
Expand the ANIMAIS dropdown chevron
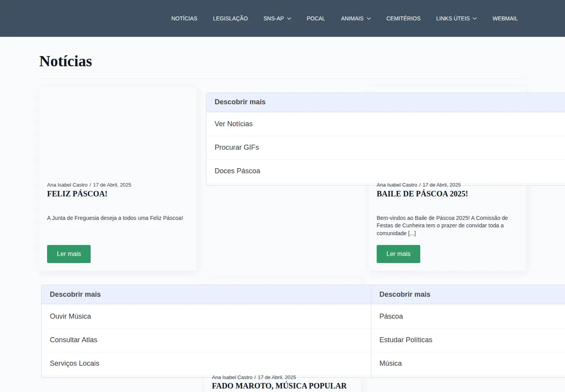369,18
